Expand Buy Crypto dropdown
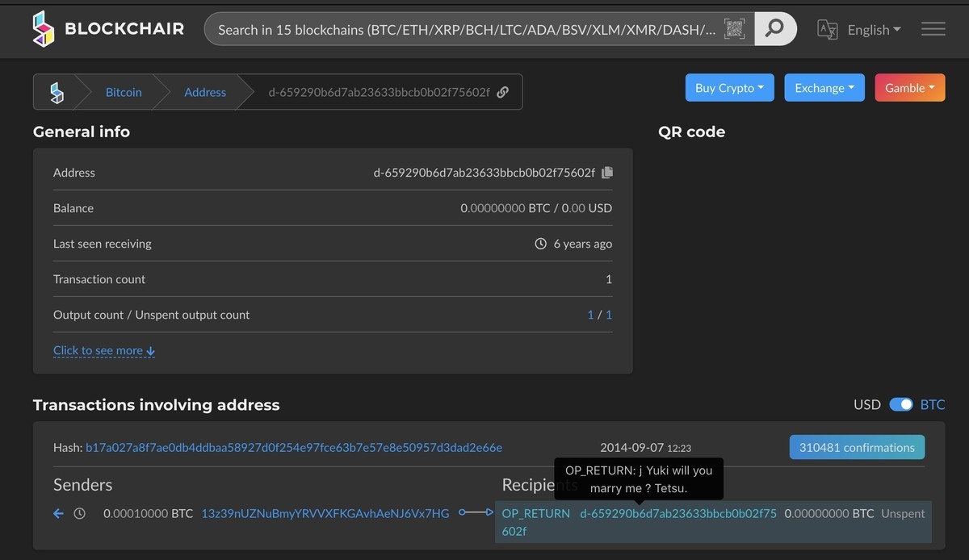Image resolution: width=969 pixels, height=560 pixels. click(729, 88)
